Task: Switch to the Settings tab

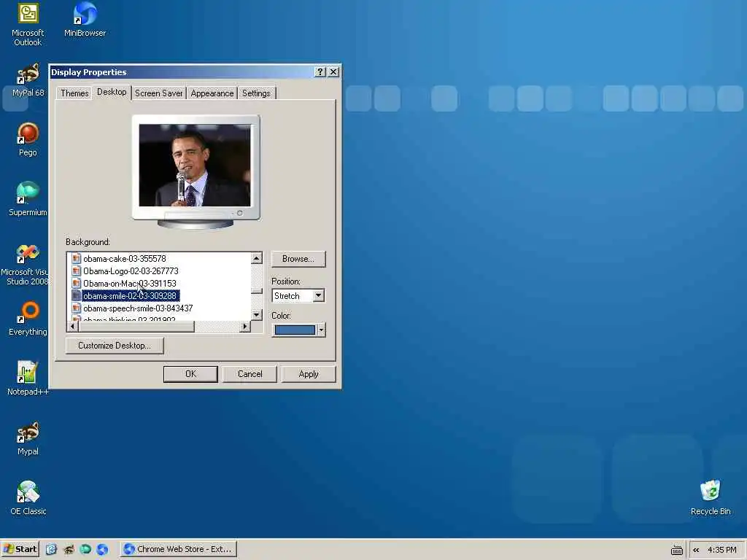Action: [256, 93]
